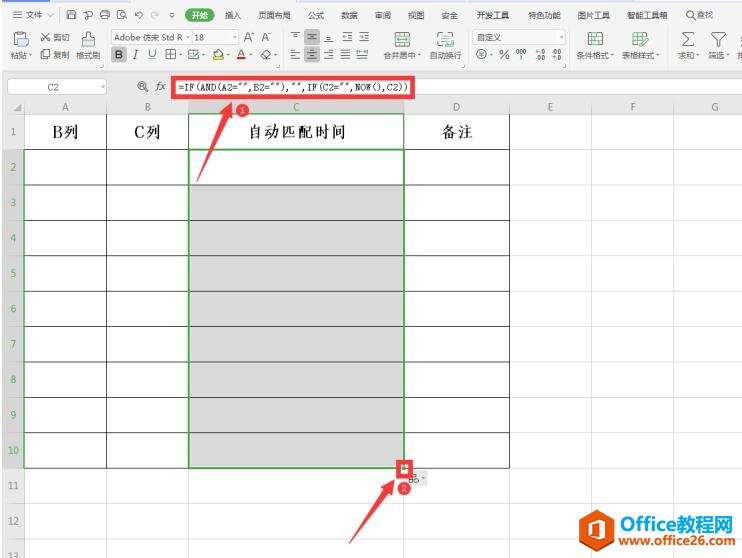Screen dimensions: 742x558
Task: Click the Redo arrow icon
Action: coord(154,15)
